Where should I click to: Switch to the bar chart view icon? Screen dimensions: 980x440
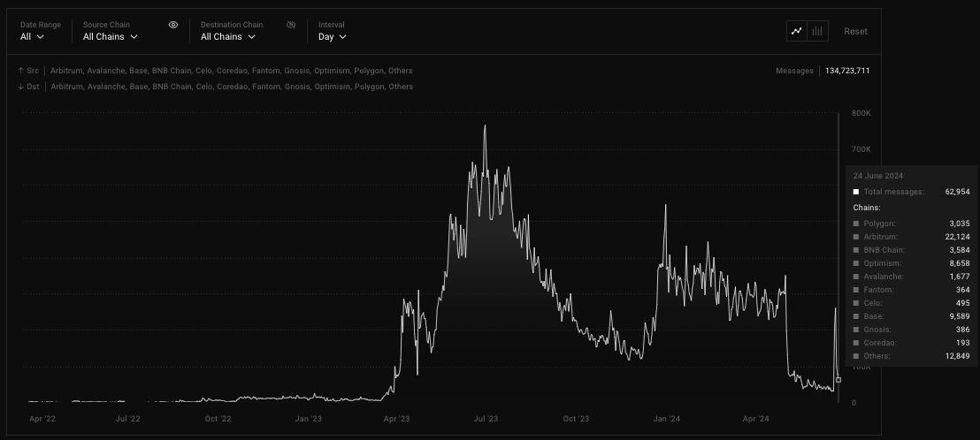click(x=817, y=31)
